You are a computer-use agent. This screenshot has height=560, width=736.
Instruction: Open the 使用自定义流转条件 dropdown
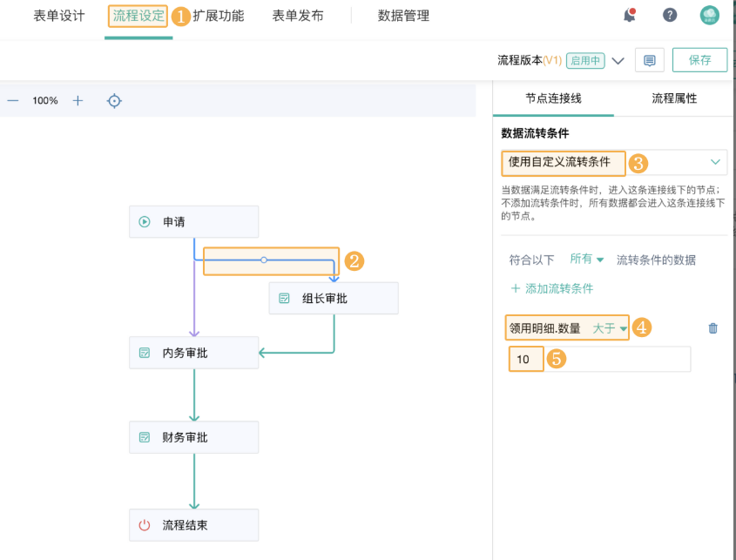pyautogui.click(x=614, y=162)
